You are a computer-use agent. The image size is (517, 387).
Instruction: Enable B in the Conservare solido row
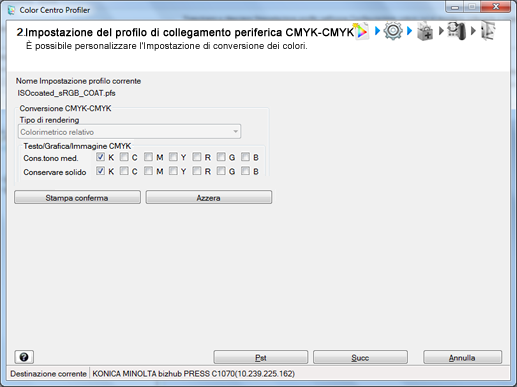click(245, 171)
